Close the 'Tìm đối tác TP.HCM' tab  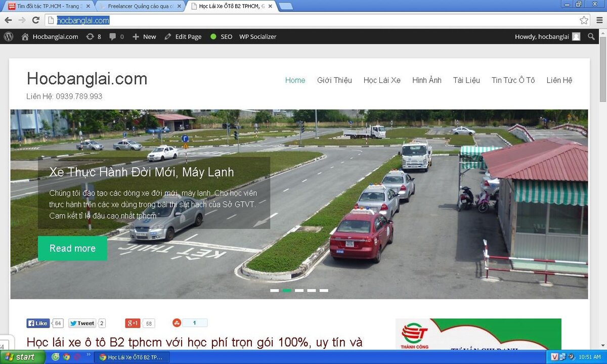(x=88, y=6)
